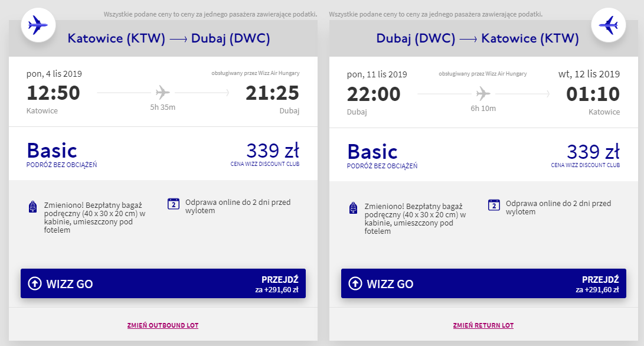This screenshot has height=346, width=644.
Task: Click the ZMIEŃ RETURN LOT link
Action: click(x=483, y=325)
